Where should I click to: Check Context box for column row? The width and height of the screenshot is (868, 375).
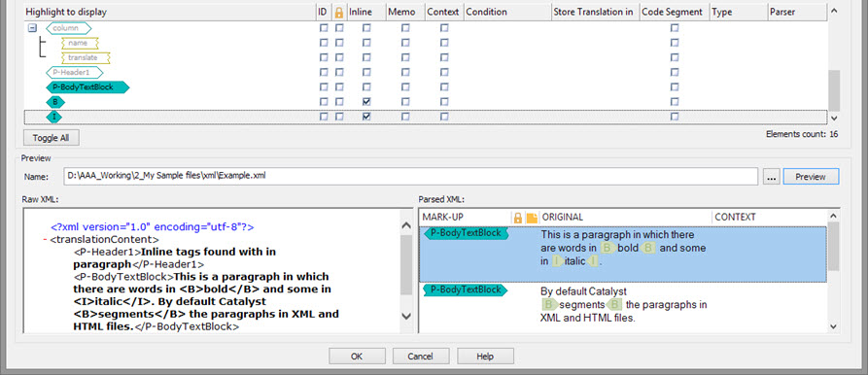point(444,27)
